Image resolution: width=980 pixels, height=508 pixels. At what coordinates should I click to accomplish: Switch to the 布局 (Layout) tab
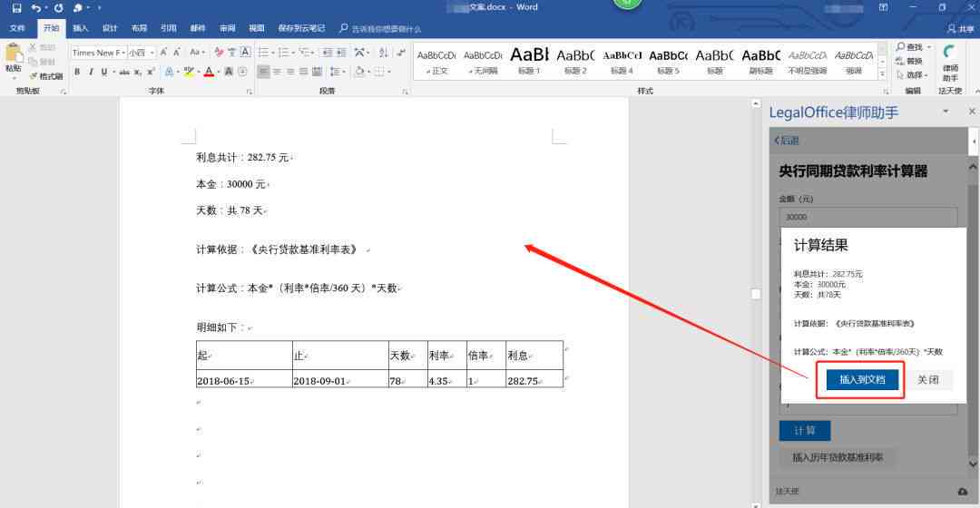[139, 28]
